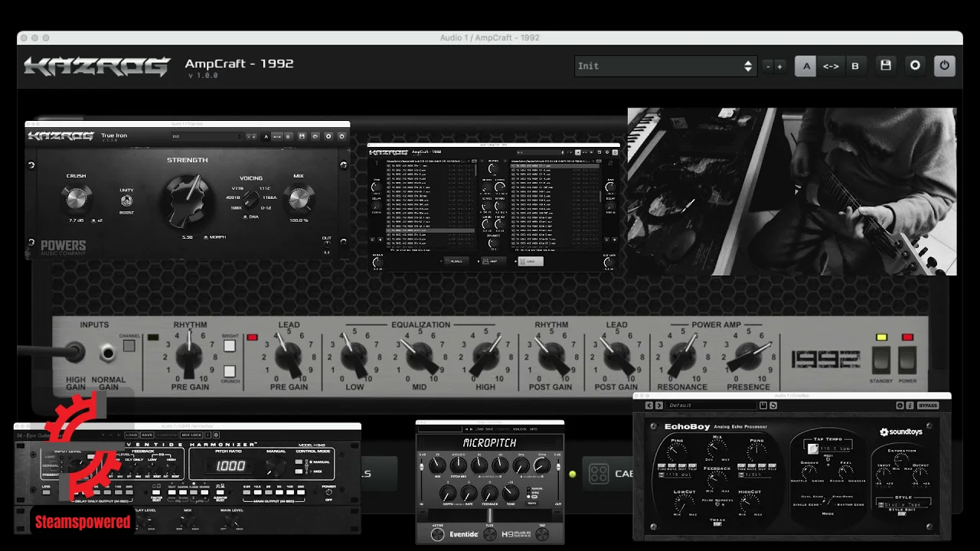The height and width of the screenshot is (551, 980).
Task: Toggle the H949 Harmonizer POWER switch
Action: (329, 492)
